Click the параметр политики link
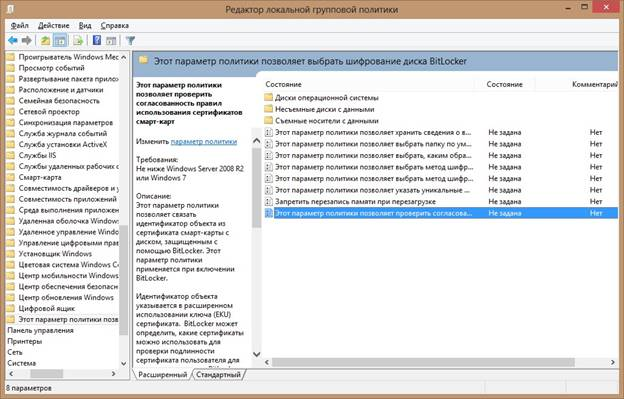 [x=204, y=142]
